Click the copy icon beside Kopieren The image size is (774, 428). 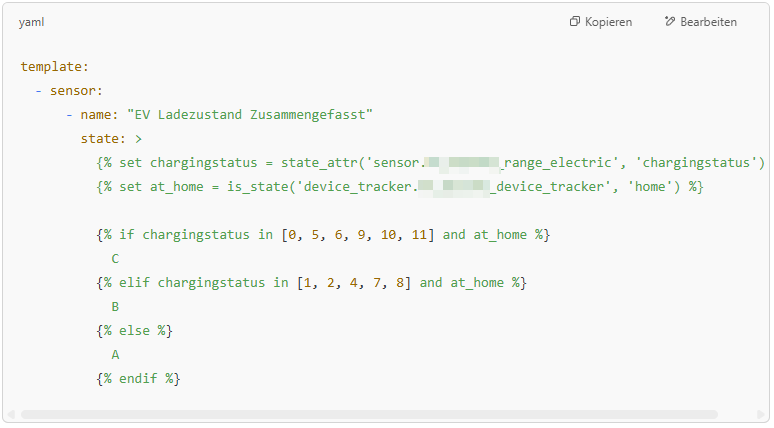(575, 22)
